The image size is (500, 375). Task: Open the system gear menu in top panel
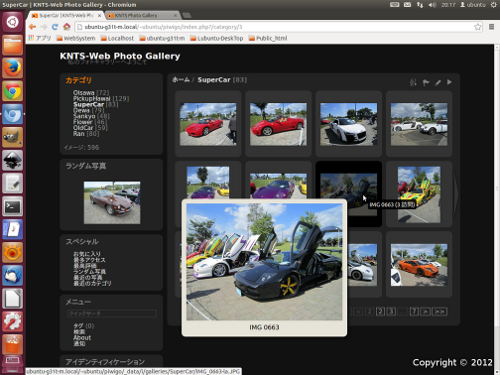coord(494,5)
